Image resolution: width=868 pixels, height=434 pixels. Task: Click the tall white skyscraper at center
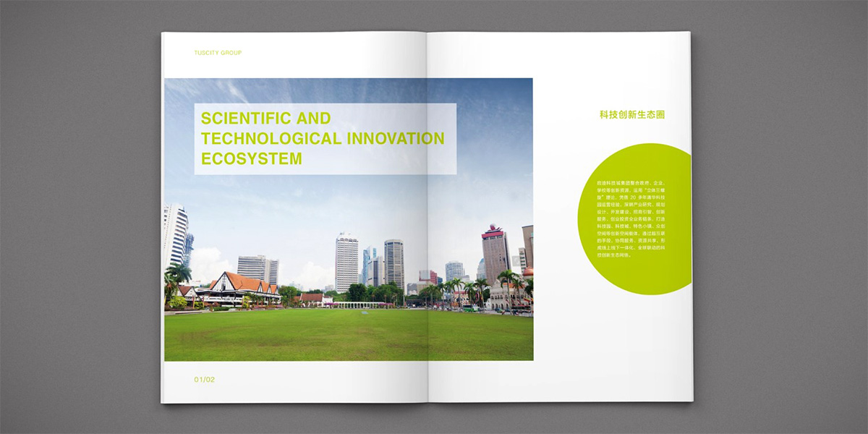point(346,262)
